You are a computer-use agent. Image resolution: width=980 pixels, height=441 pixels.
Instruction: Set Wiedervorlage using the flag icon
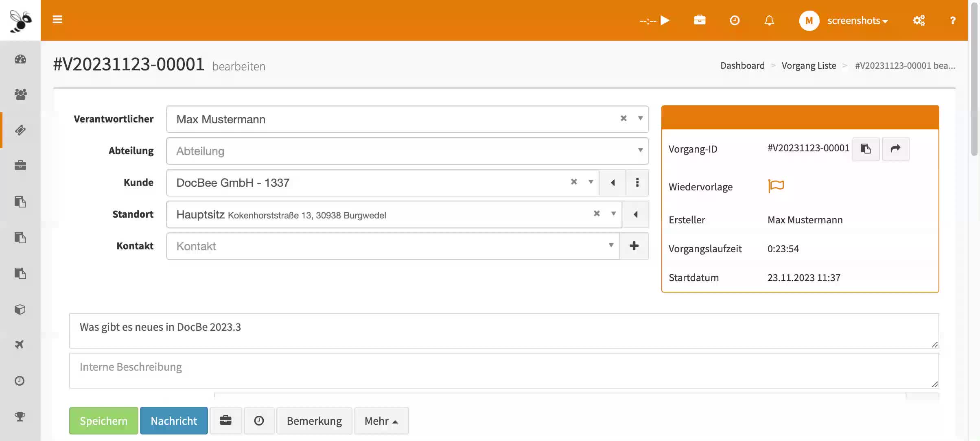(x=776, y=186)
